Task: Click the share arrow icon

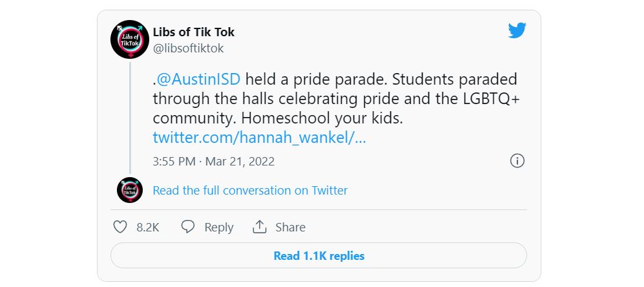Action: pyautogui.click(x=260, y=227)
